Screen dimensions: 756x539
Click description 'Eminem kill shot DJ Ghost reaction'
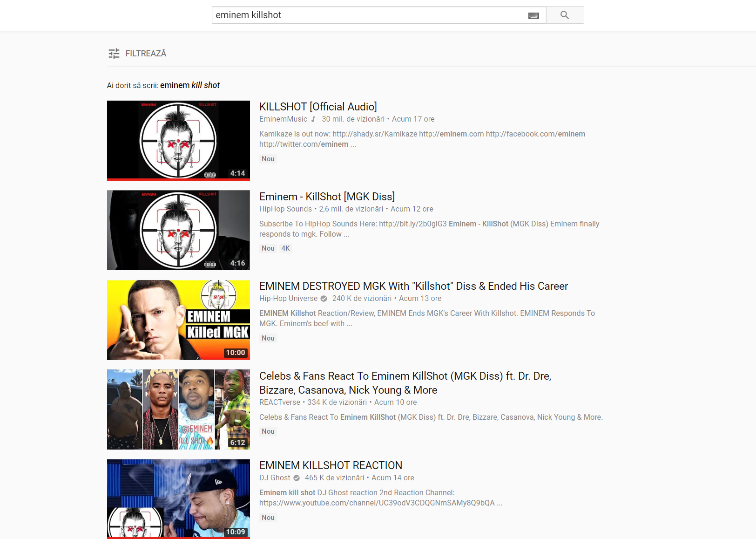tap(381, 498)
